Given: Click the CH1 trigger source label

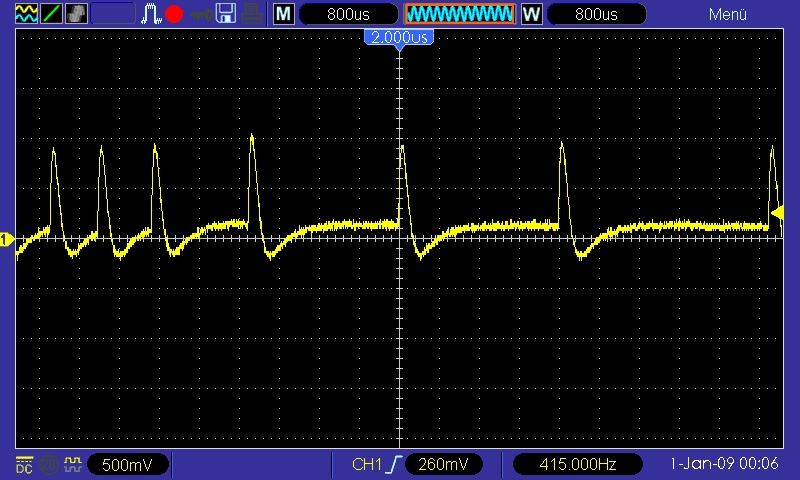Looking at the screenshot, I should tap(366, 465).
